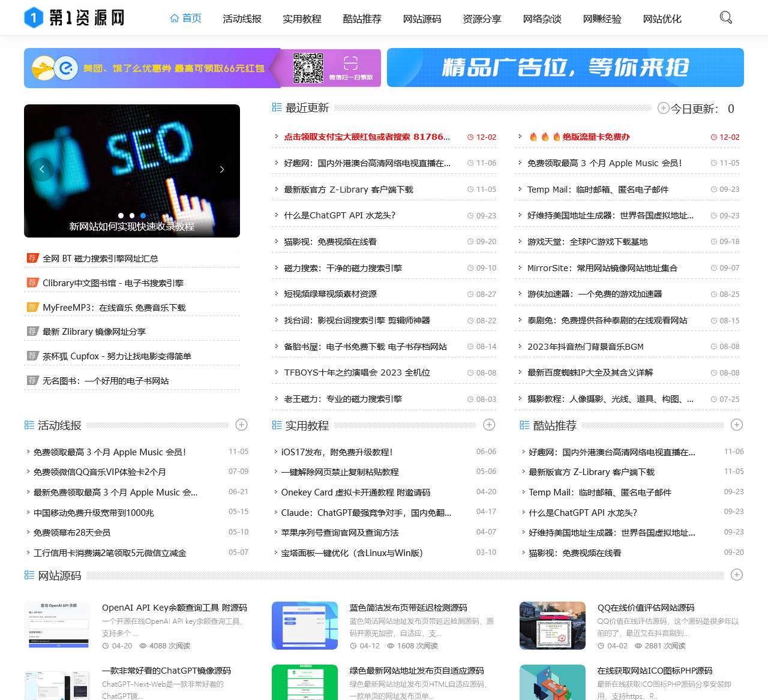This screenshot has width=768, height=700.
Task: Open the 什么是ChatGPT API 水龙头 article under 最近更新
Action: pos(339,215)
